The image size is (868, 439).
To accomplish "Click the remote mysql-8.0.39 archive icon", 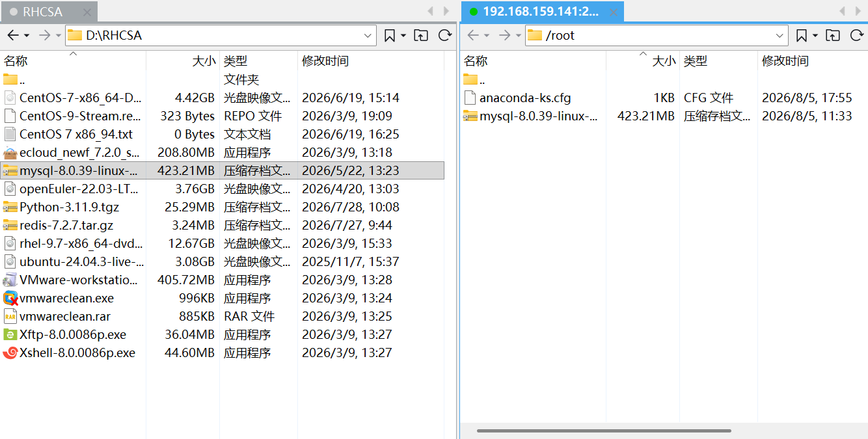I will pos(470,116).
